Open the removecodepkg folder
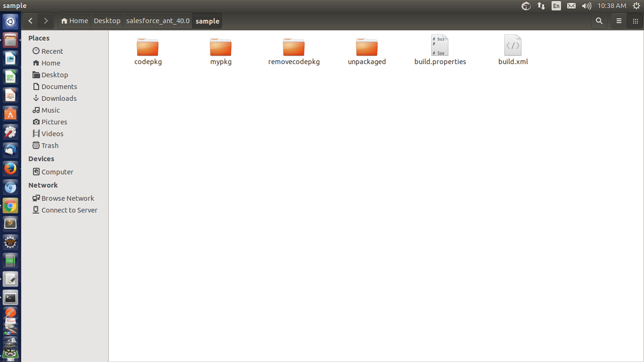 pyautogui.click(x=294, y=48)
